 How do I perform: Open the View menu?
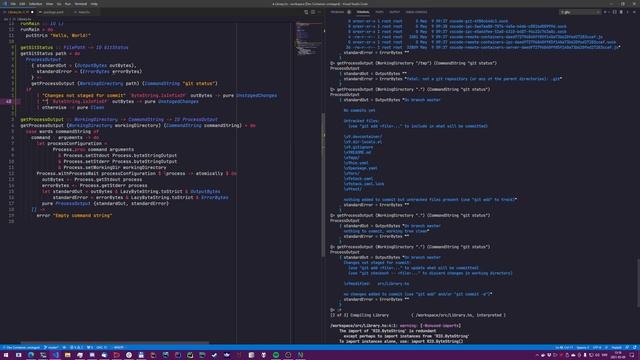click(49, 4)
